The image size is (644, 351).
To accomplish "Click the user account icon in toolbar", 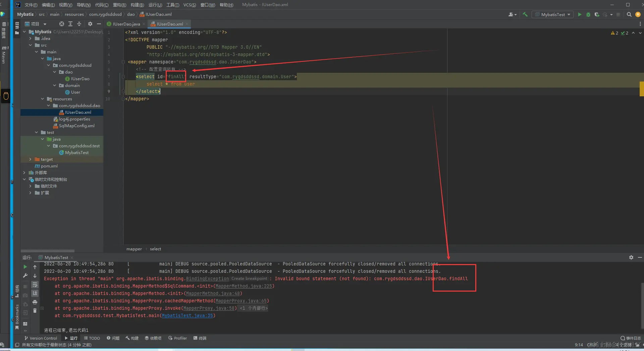I will click(x=512, y=14).
